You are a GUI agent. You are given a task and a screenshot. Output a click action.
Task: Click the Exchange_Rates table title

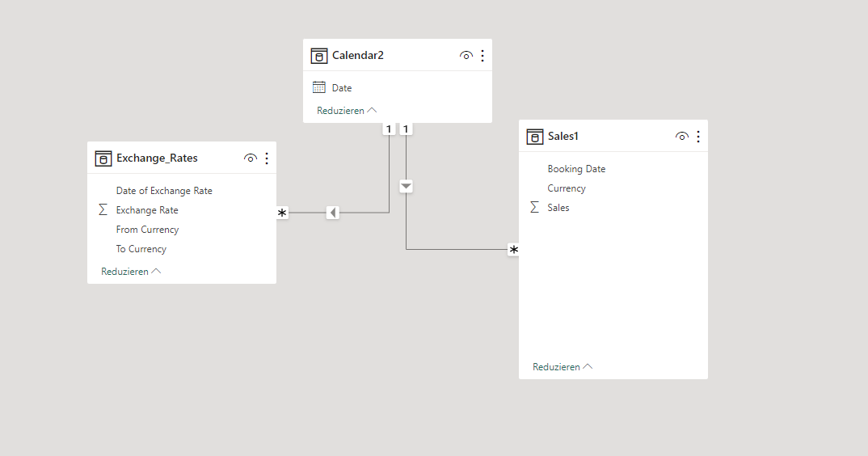tap(157, 158)
